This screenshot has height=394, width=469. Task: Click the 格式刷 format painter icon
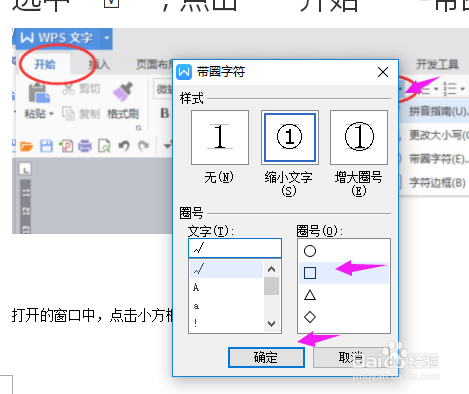coord(122,92)
